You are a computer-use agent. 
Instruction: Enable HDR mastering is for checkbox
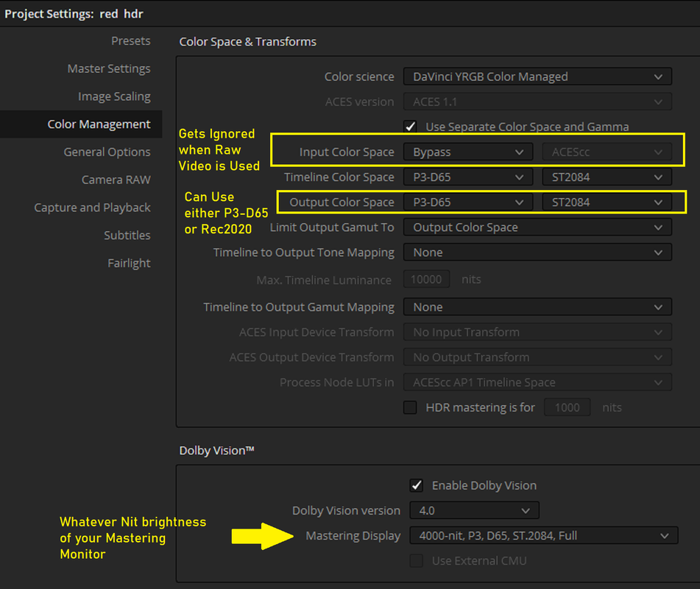pos(410,408)
